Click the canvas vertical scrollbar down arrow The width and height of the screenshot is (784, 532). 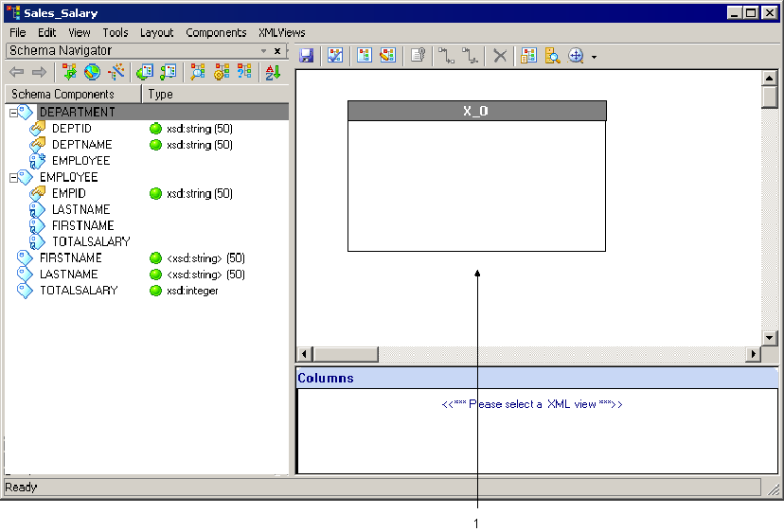(769, 337)
